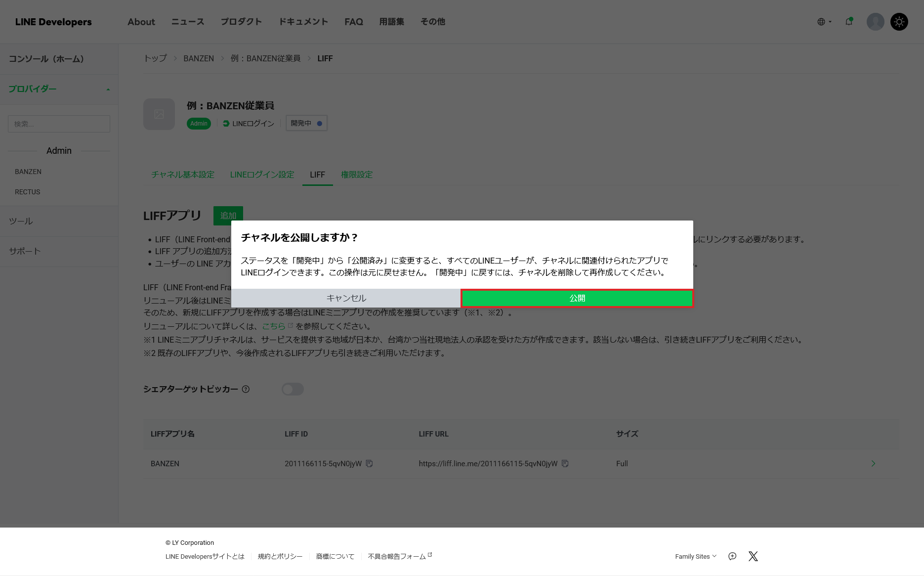Open シェアターゲットピッカー help icon
This screenshot has width=924, height=576.
[246, 389]
